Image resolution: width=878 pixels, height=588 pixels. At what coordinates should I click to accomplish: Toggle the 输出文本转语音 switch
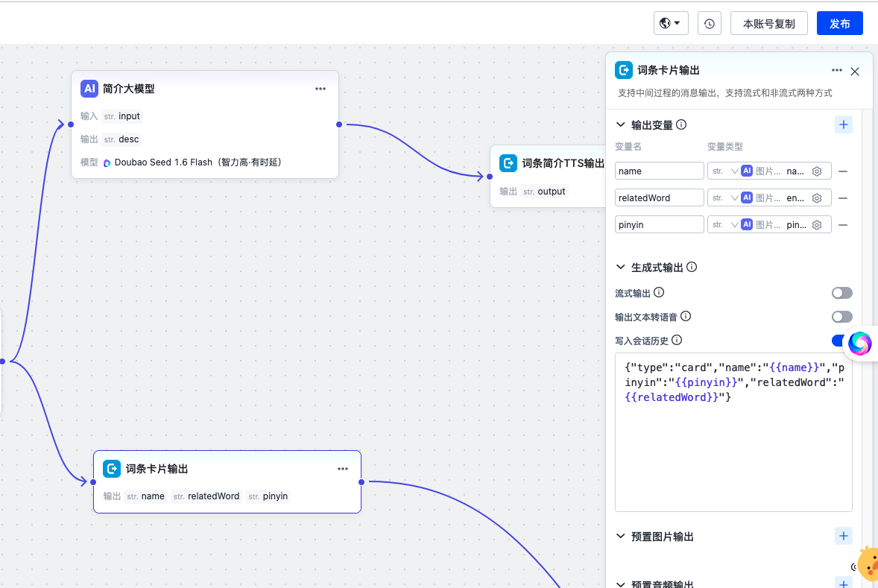tap(841, 317)
